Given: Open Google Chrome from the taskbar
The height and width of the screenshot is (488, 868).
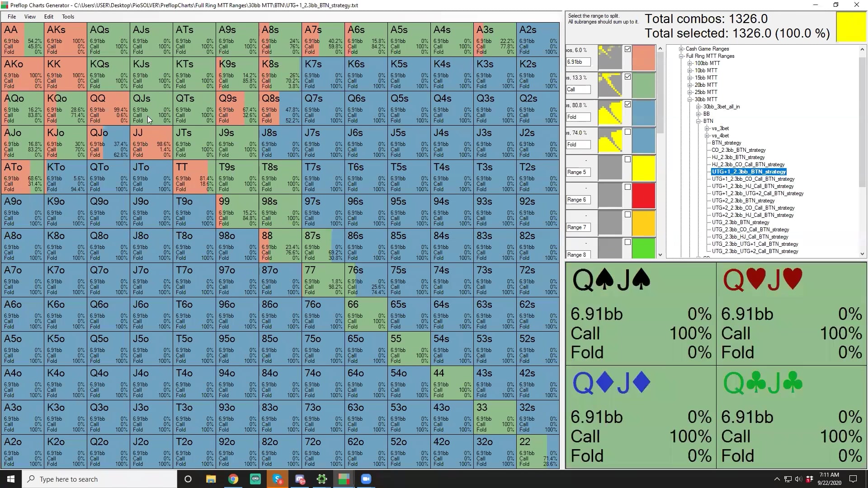Looking at the screenshot, I should [x=233, y=479].
